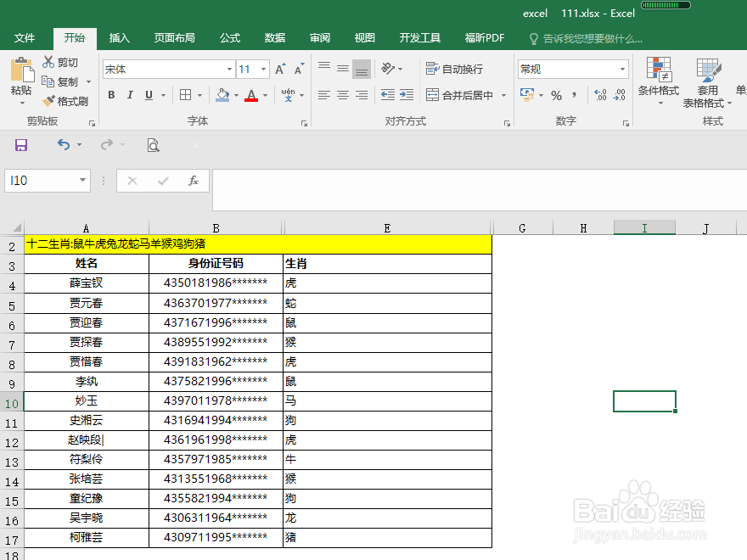Click the Copy icon
Screen dimensions: 747x560
coord(48,81)
